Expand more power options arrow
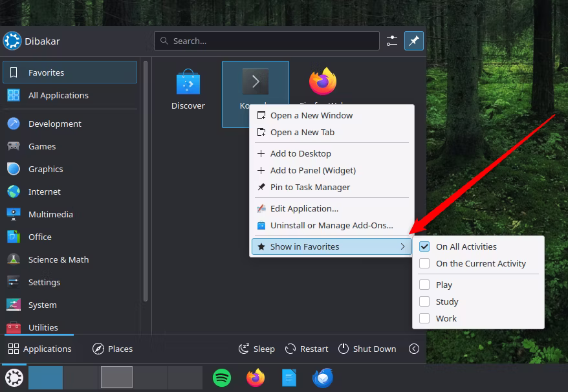This screenshot has height=392, width=568. [x=414, y=349]
